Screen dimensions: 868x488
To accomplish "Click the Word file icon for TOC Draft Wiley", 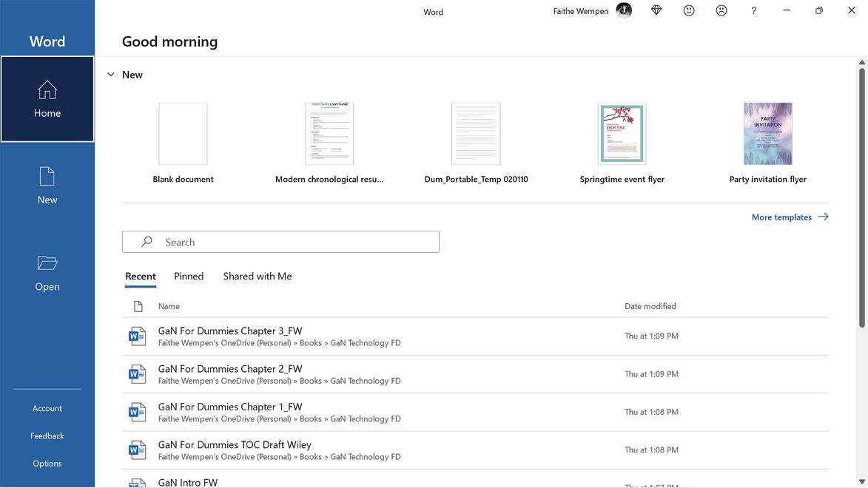I will tap(137, 450).
